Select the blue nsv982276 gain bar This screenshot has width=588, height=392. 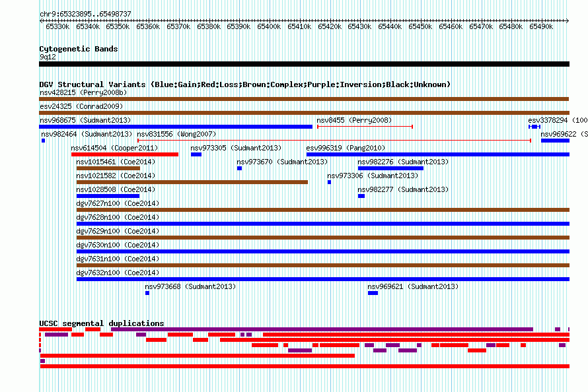tap(390, 168)
